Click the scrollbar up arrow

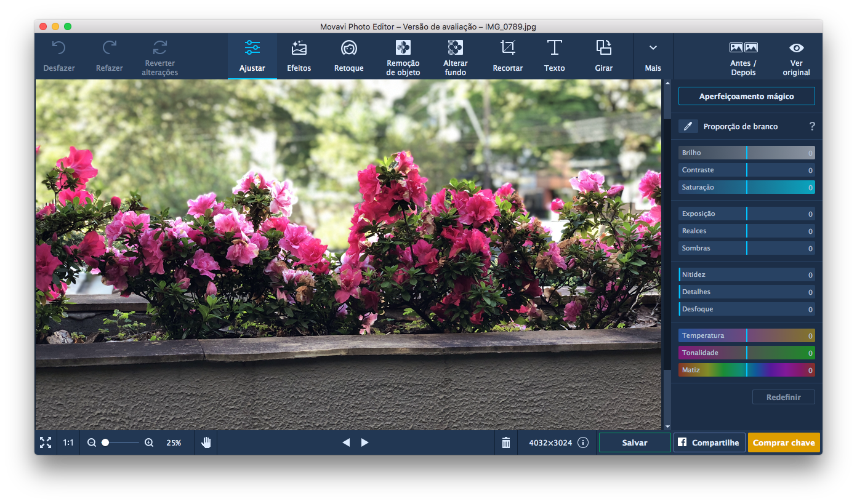(667, 84)
